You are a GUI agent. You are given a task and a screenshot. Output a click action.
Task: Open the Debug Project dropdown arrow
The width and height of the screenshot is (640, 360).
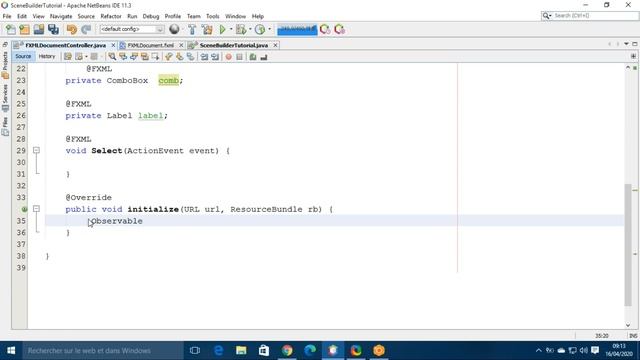[x=250, y=29]
